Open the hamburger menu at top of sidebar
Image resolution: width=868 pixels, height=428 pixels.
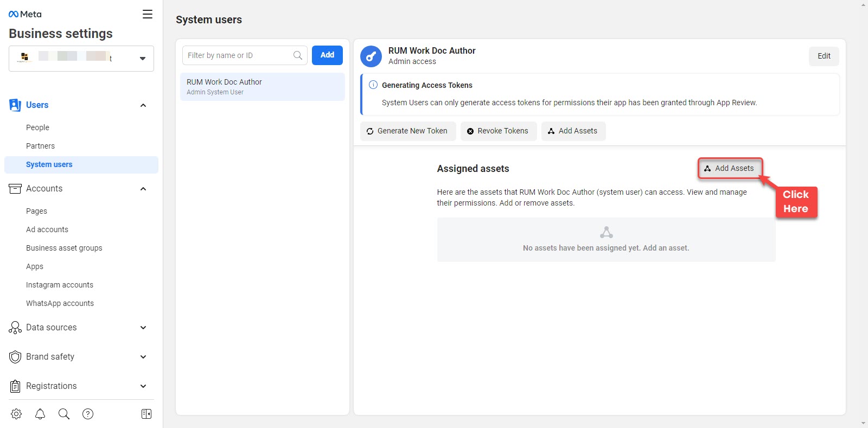pos(148,14)
